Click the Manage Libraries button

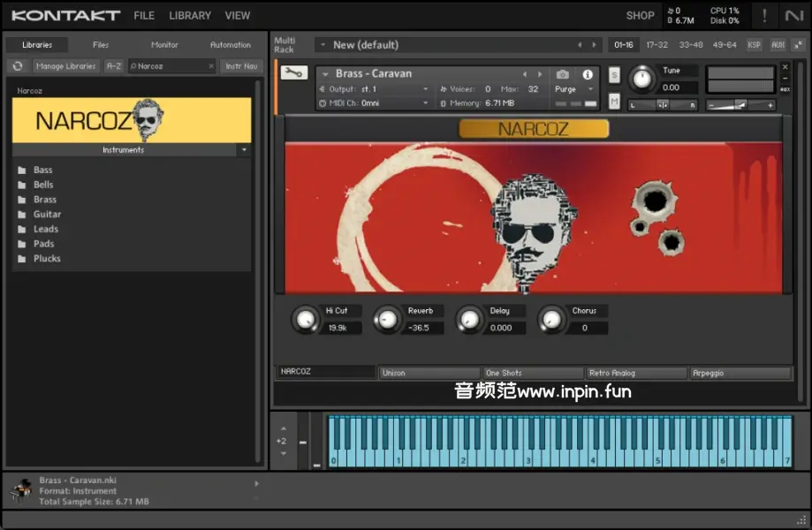(66, 65)
